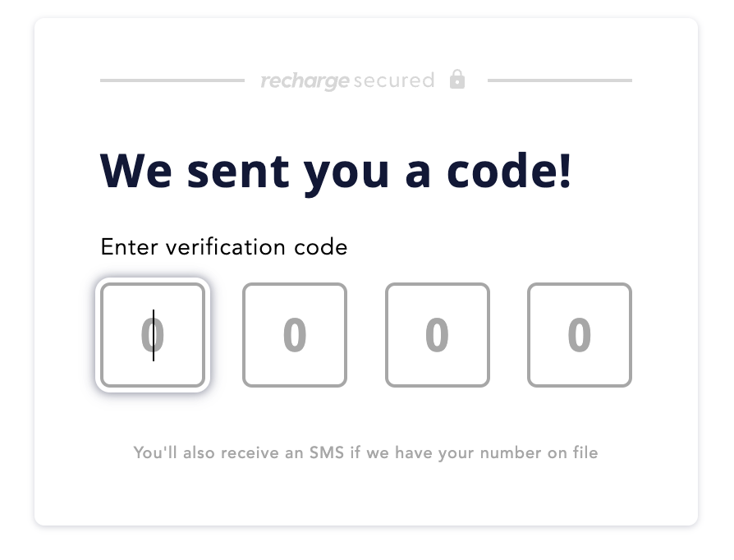734x560 pixels.
Task: Click the We sent you a code heading
Action: coord(336,172)
